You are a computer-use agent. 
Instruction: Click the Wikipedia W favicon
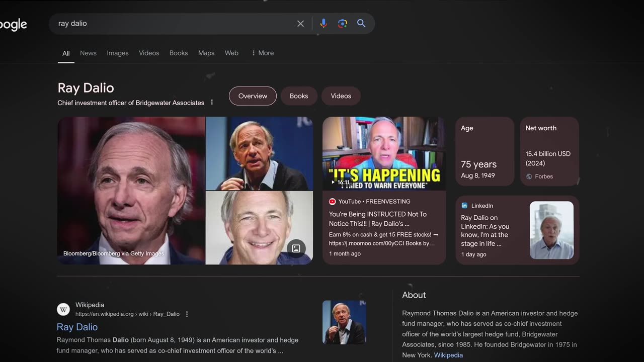click(x=63, y=309)
